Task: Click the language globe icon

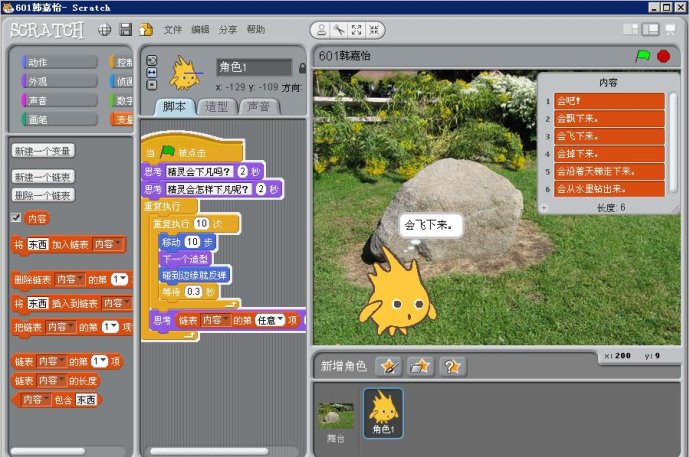Action: tap(104, 30)
